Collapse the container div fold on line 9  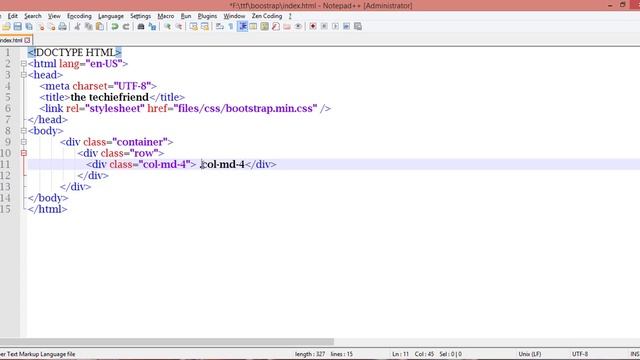pyautogui.click(x=24, y=142)
